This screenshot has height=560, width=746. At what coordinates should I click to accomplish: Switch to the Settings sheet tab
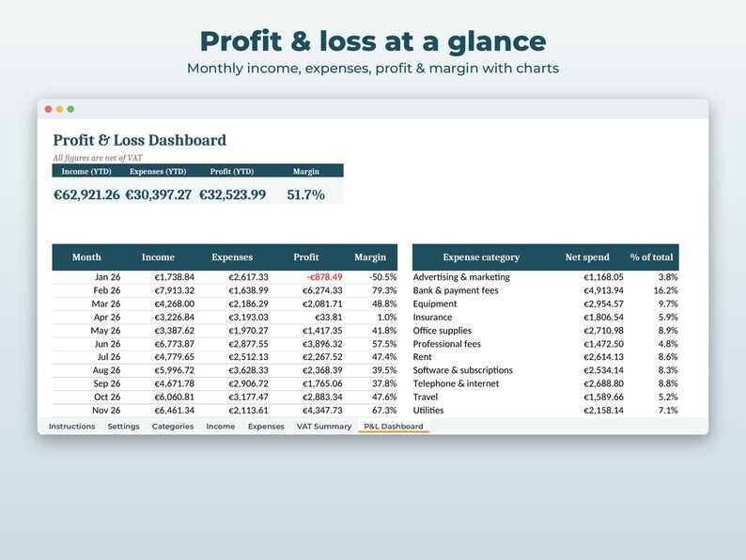[124, 427]
